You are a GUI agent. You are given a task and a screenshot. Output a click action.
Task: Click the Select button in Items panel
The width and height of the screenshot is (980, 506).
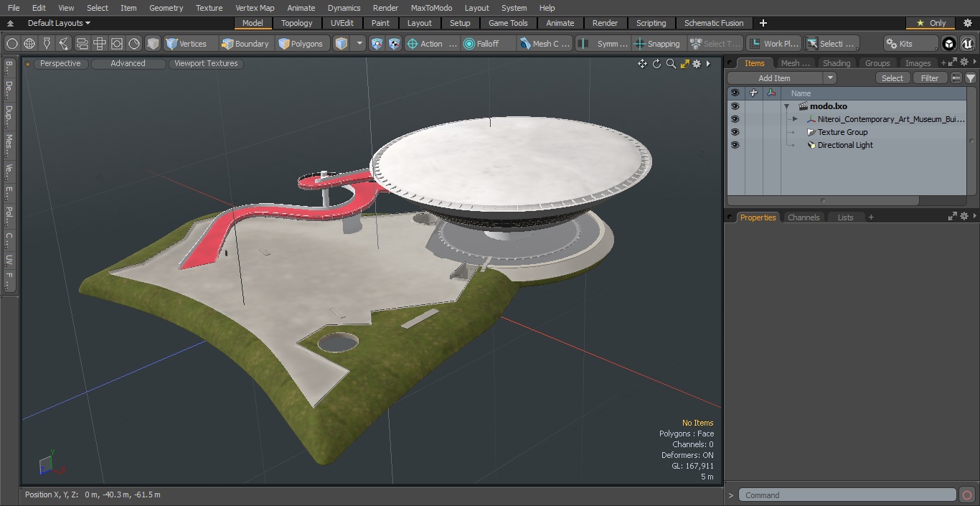pos(892,78)
